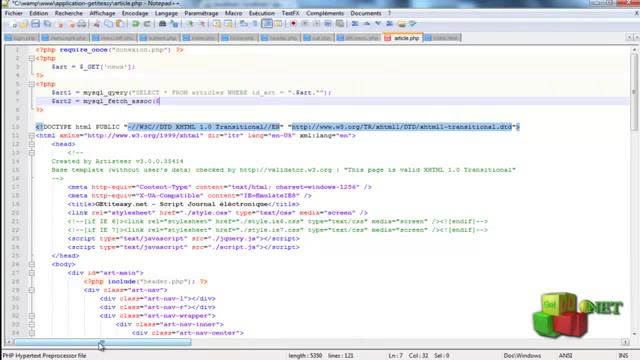This screenshot has height=360, width=640.
Task: Toggle synchronized vertical scrolling
Action: [x=216, y=24]
